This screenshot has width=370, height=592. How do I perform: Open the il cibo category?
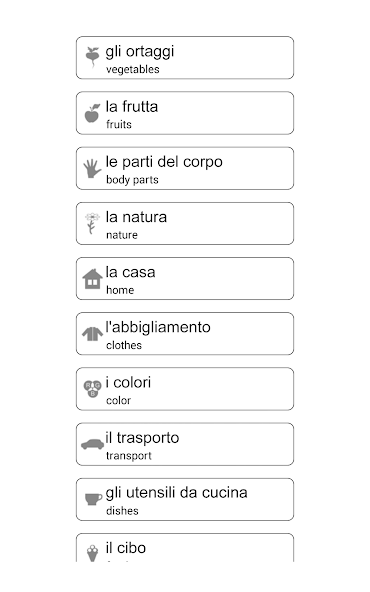185,548
